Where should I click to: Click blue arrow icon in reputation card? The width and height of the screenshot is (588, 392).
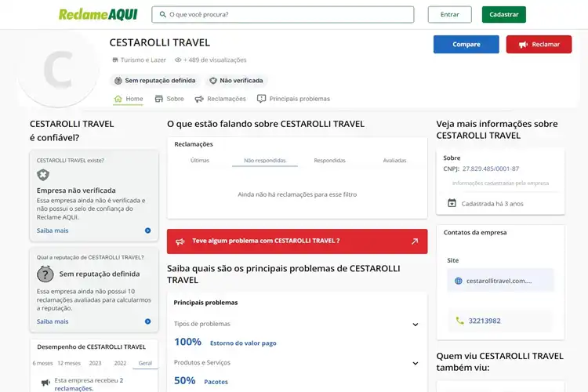[147, 321]
